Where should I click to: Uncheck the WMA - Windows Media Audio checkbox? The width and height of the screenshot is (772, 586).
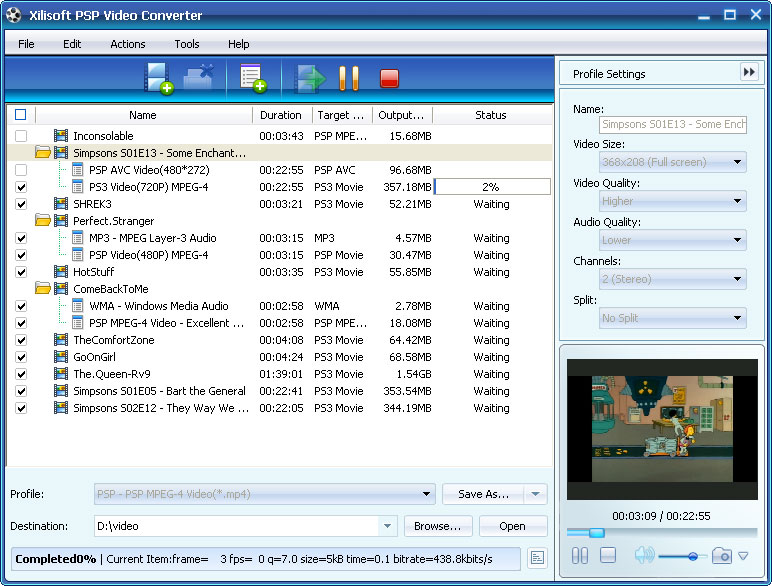pos(21,306)
